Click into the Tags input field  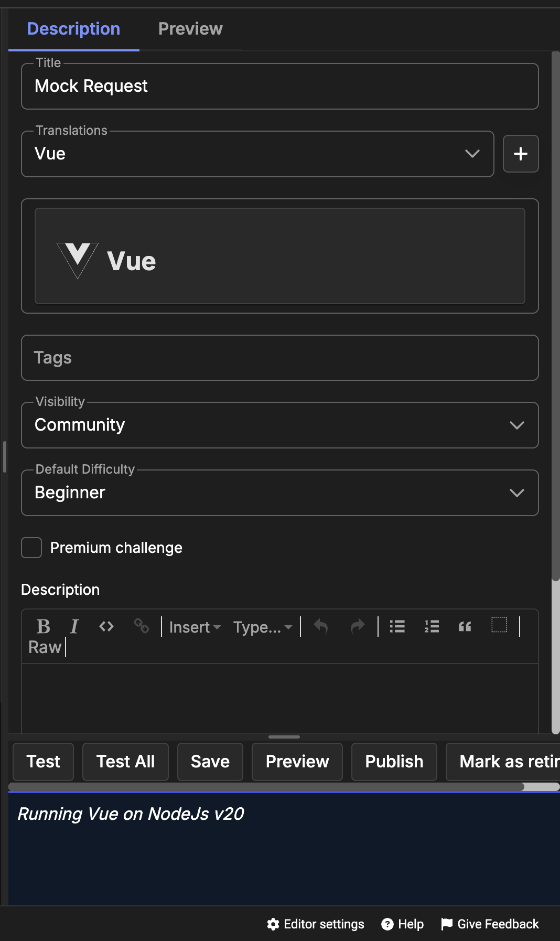click(x=279, y=358)
